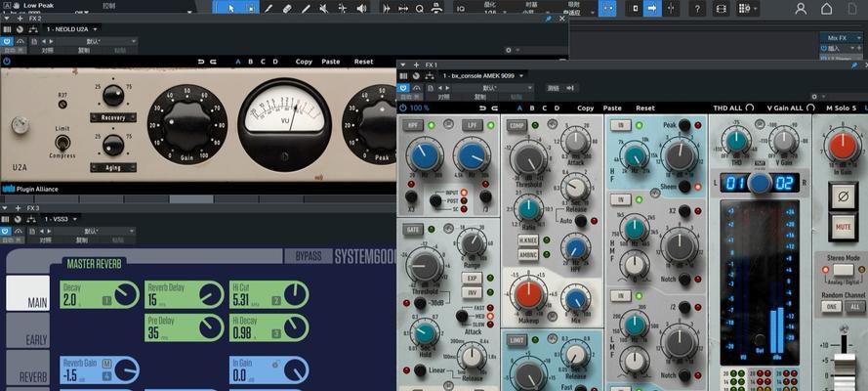Select preset slot D in the U2A plugin
This screenshot has width=868, height=391.
click(275, 62)
